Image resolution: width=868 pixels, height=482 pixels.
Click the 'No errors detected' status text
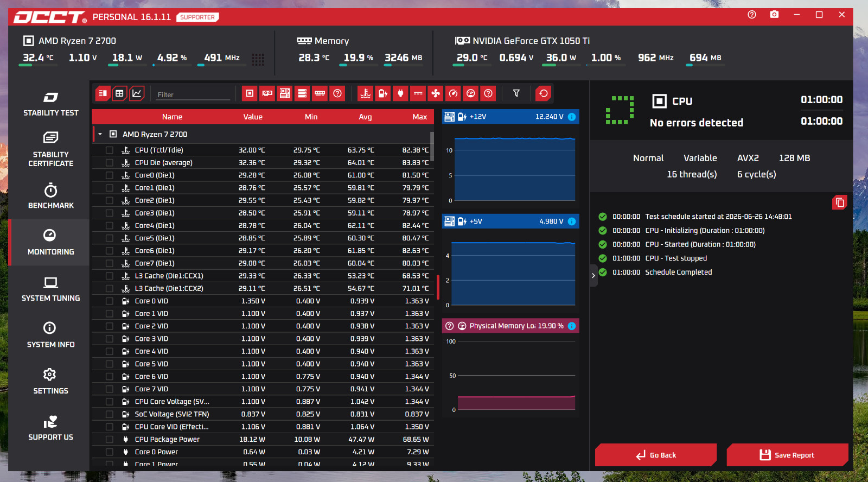(697, 123)
